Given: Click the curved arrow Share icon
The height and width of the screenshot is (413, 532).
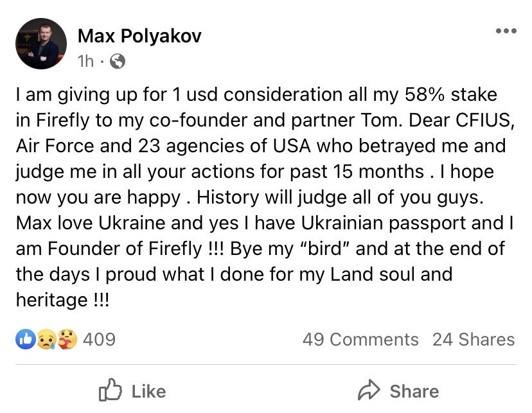Looking at the screenshot, I should point(369,390).
